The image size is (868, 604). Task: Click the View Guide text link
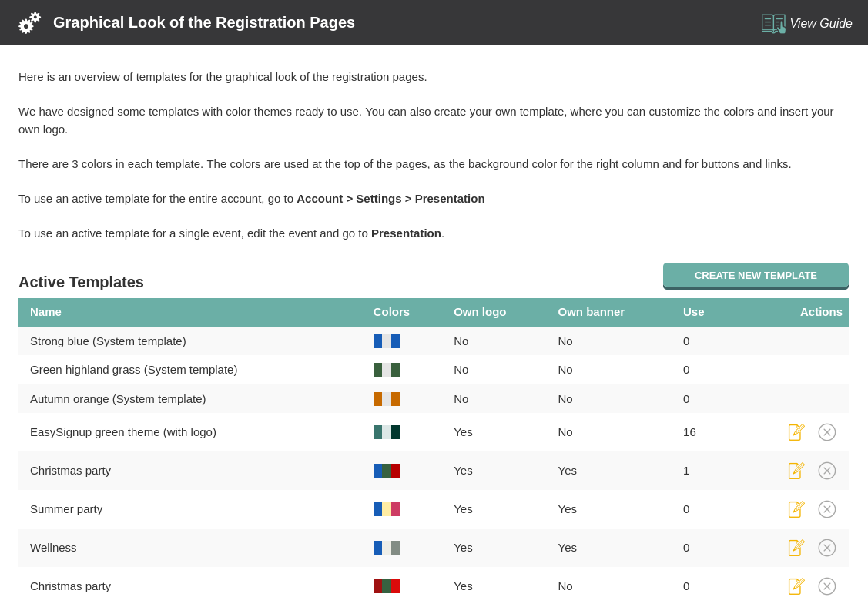(x=821, y=24)
